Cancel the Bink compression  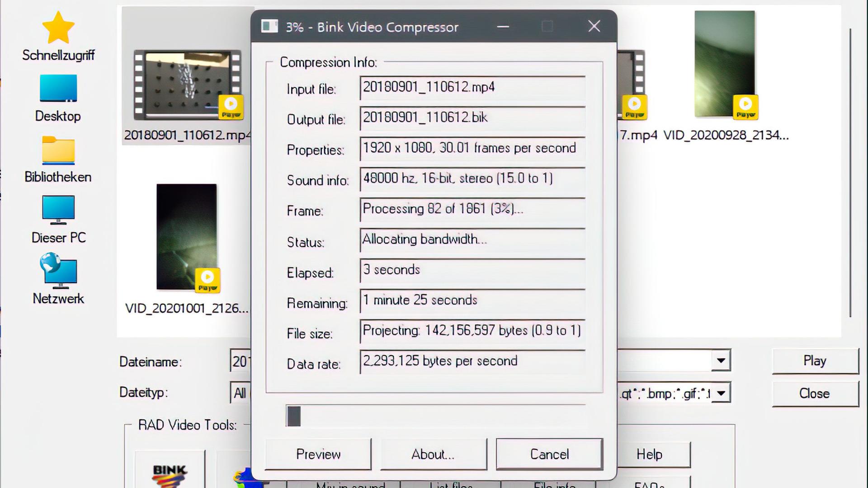(x=549, y=454)
